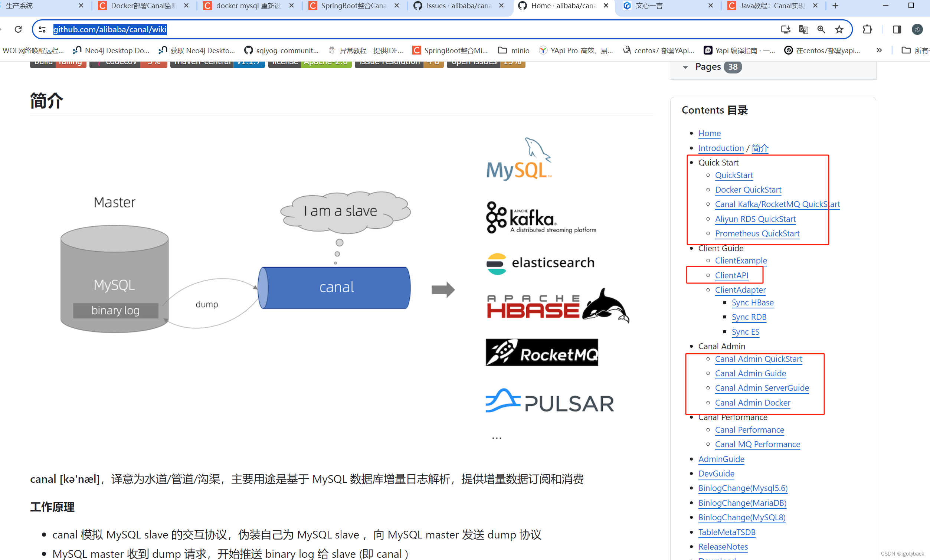930x560 pixels.
Task: Open YApi Pro-高效 bookmark
Action: (576, 50)
